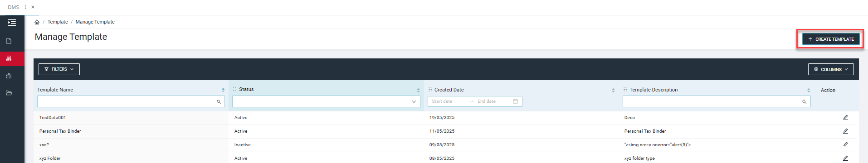Sort by Template Description column arrows
Viewport: 868px width, 163px height.
click(809, 90)
